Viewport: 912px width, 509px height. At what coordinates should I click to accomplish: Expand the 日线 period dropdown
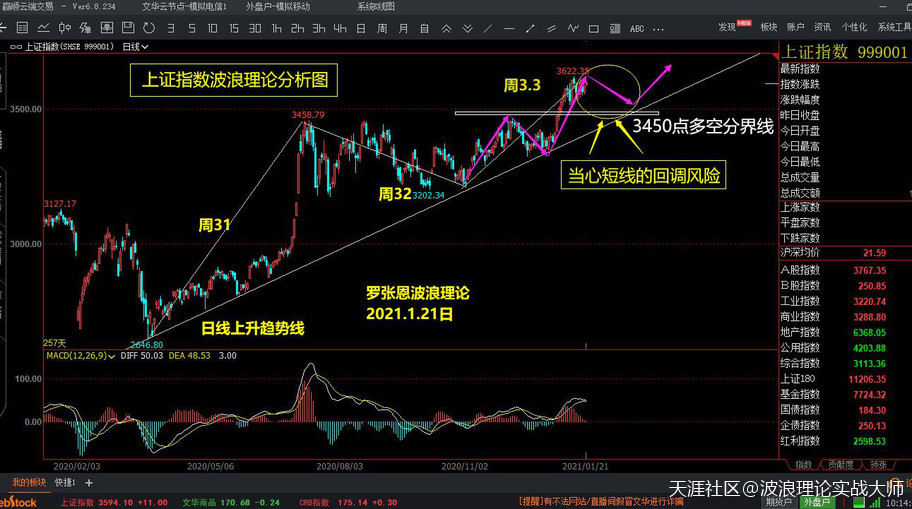click(135, 47)
